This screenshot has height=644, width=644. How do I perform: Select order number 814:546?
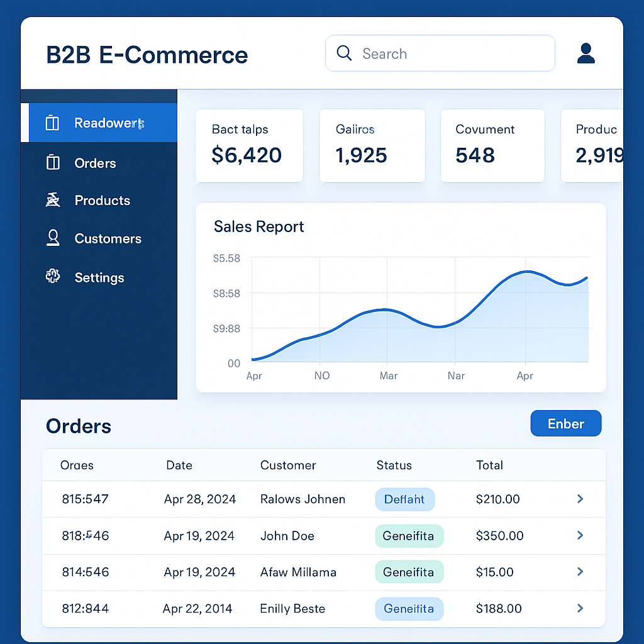85,572
